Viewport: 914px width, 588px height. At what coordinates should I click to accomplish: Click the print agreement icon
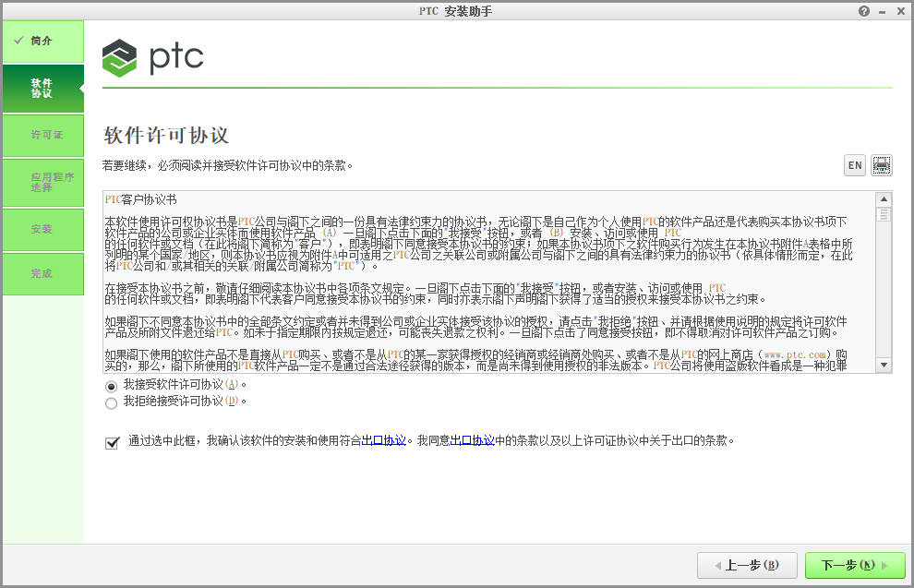[x=882, y=165]
